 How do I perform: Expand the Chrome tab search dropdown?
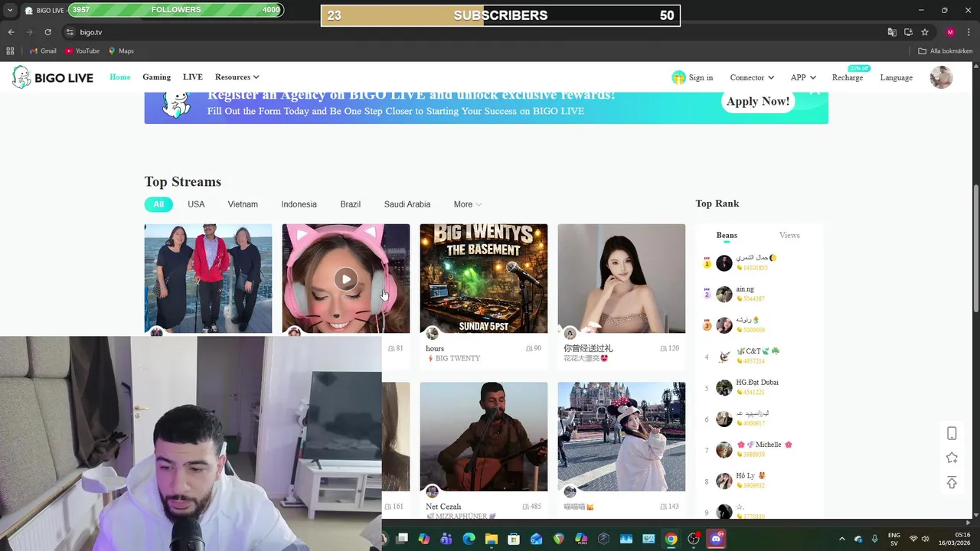pyautogui.click(x=10, y=11)
